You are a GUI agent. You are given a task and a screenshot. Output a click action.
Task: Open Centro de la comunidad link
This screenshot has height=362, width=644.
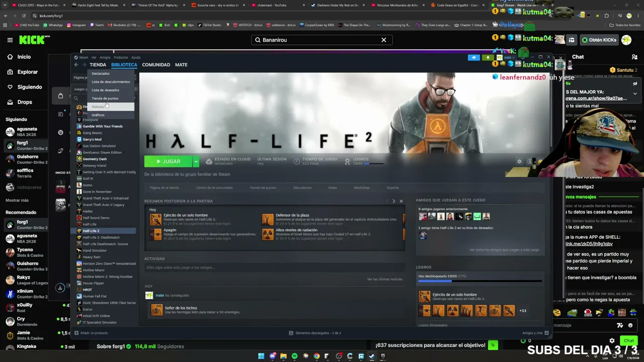tap(214, 188)
